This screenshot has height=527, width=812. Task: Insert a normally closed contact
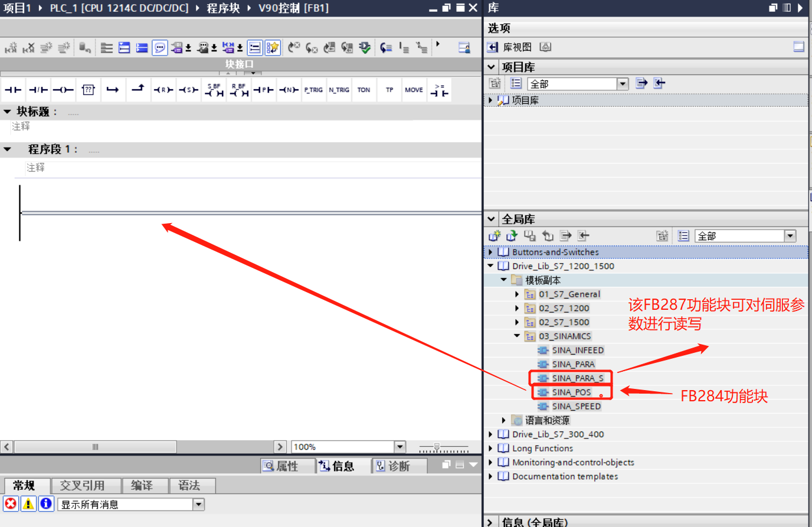tap(38, 90)
